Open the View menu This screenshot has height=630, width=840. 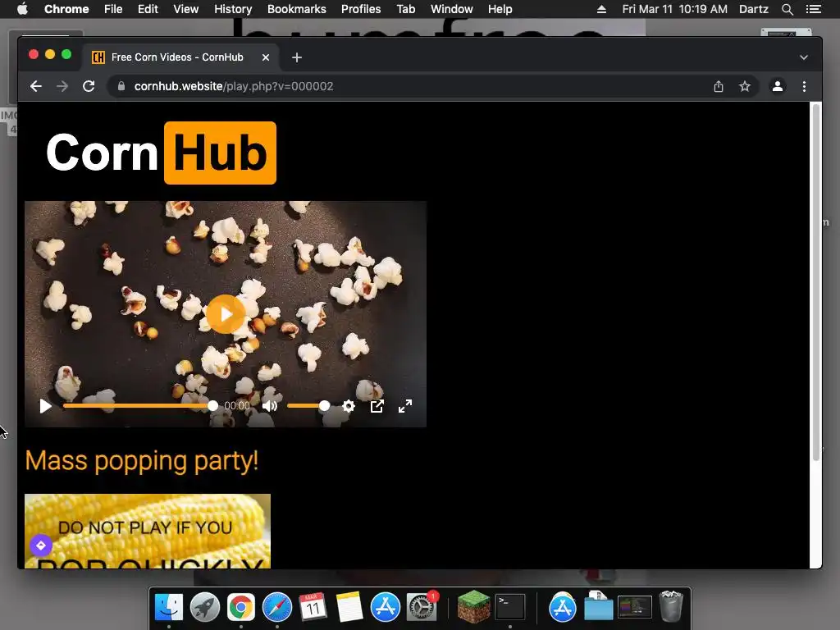click(x=186, y=9)
